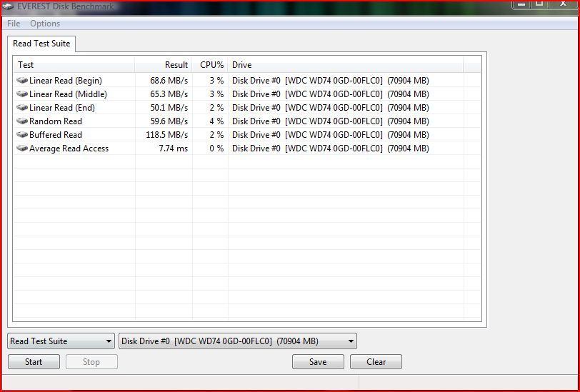Sort by the Result column header
The width and height of the screenshot is (580, 392).
(164, 65)
